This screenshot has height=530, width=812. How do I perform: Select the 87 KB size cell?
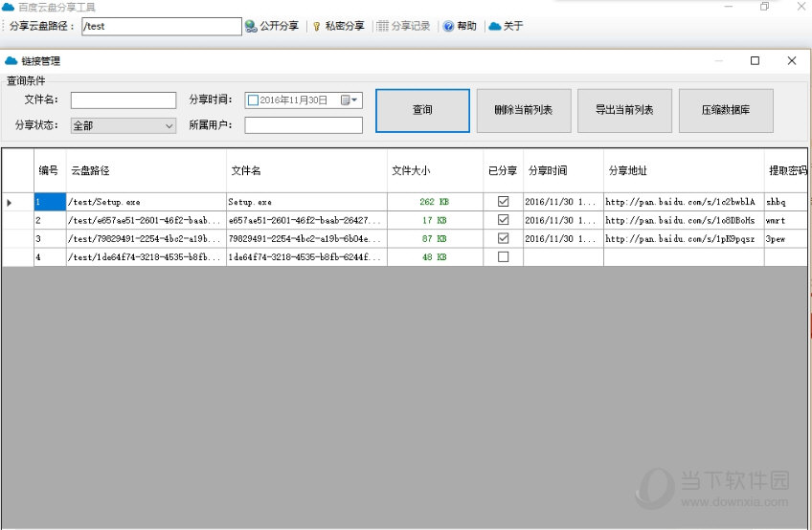(x=435, y=238)
